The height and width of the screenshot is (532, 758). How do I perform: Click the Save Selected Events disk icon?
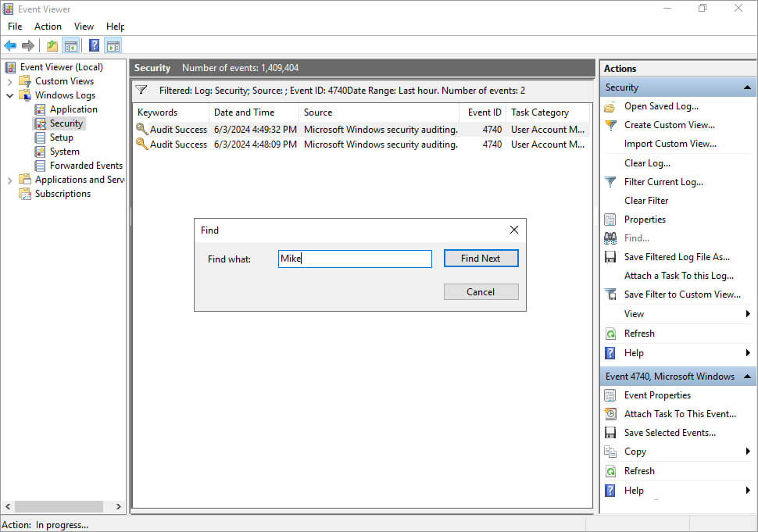[x=610, y=433]
